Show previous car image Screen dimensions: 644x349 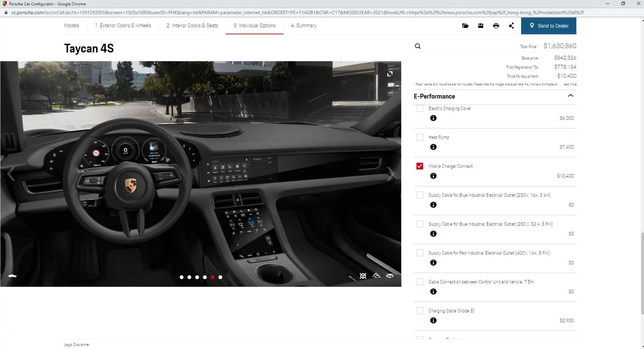[11, 174]
